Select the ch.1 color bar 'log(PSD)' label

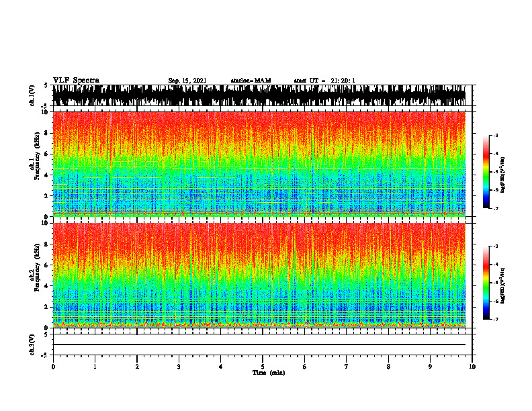pos(503,175)
